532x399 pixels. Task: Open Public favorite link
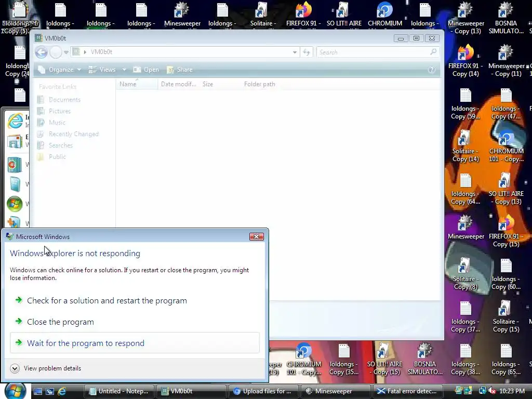tap(51, 157)
